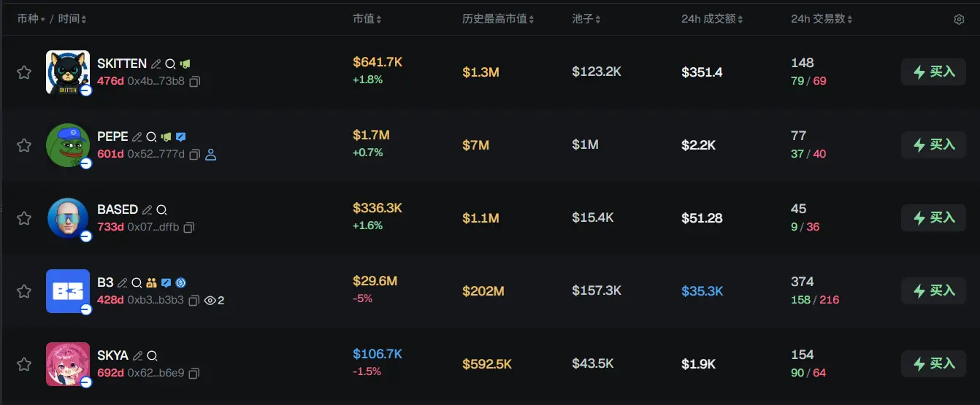Screen dimensions: 980x405
Task: Sort by 24h 成交额 column
Action: 712,19
